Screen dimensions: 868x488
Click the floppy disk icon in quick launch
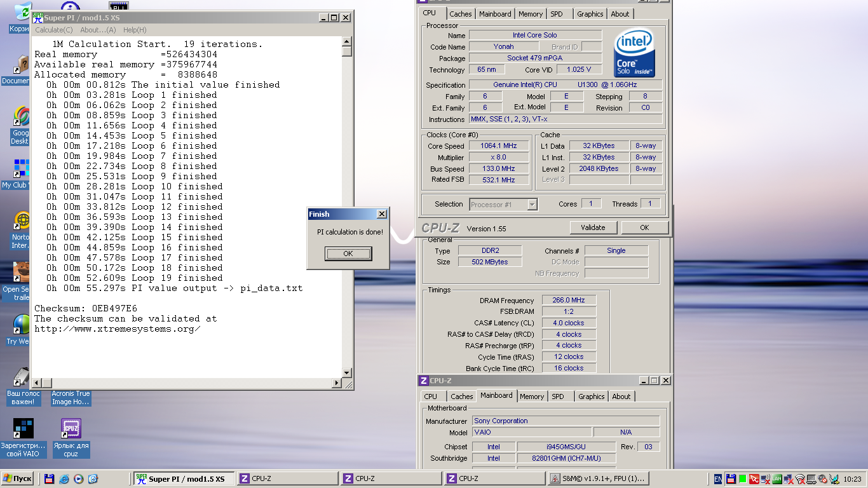[x=49, y=478]
